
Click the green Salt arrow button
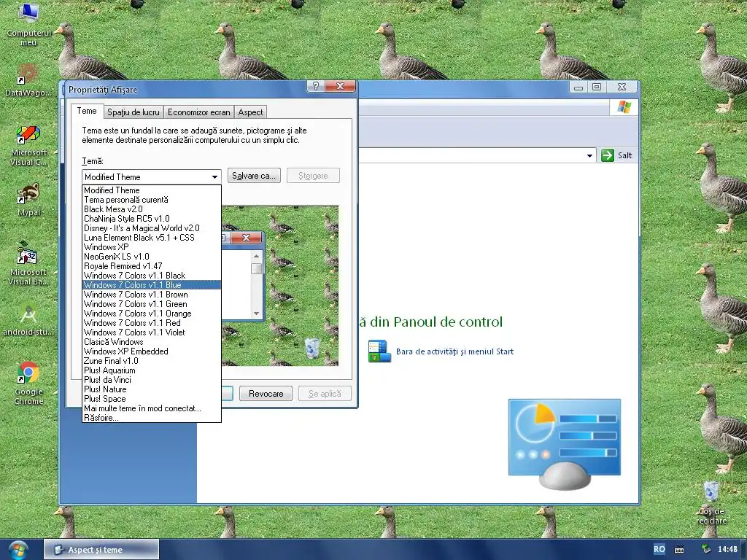[608, 155]
